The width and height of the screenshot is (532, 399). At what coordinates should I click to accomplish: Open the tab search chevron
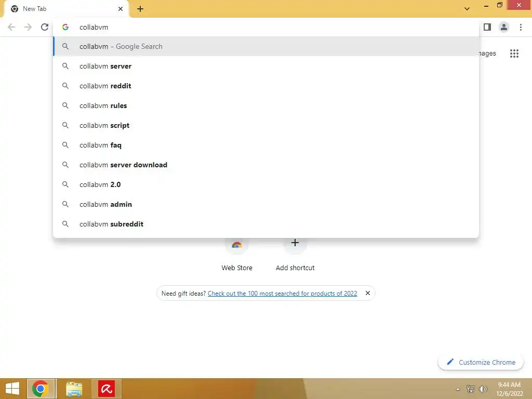coord(467,9)
